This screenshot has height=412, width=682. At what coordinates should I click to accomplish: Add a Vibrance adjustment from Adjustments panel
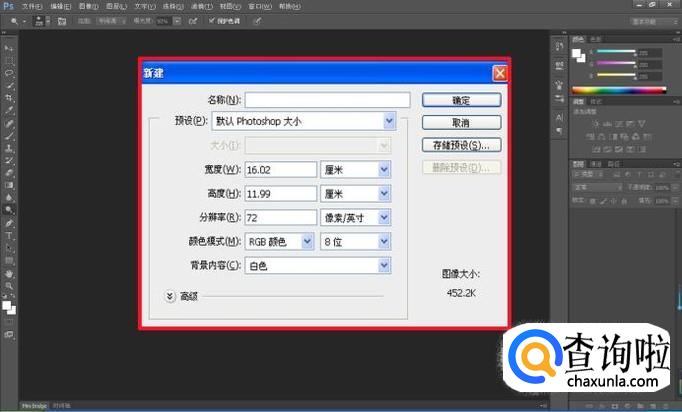pyautogui.click(x=642, y=124)
